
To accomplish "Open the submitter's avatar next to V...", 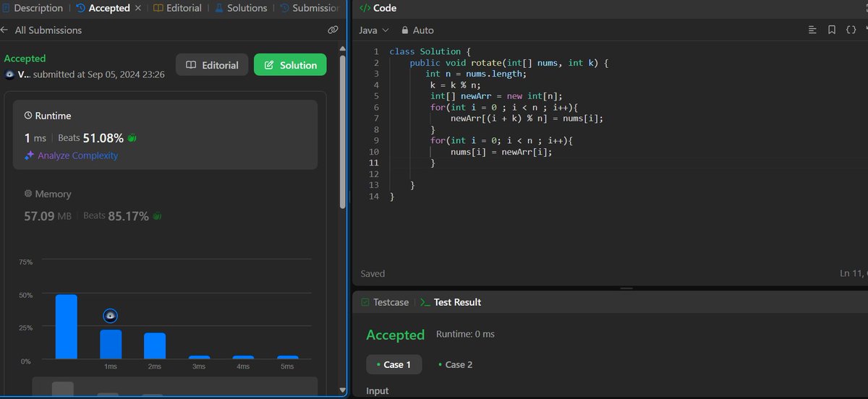I will [x=9, y=74].
